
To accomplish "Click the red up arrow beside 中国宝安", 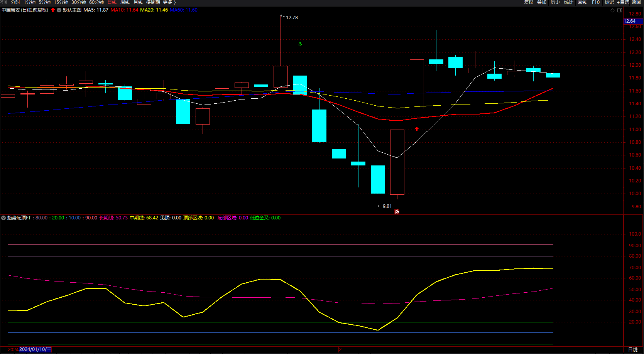I will pyautogui.click(x=53, y=10).
